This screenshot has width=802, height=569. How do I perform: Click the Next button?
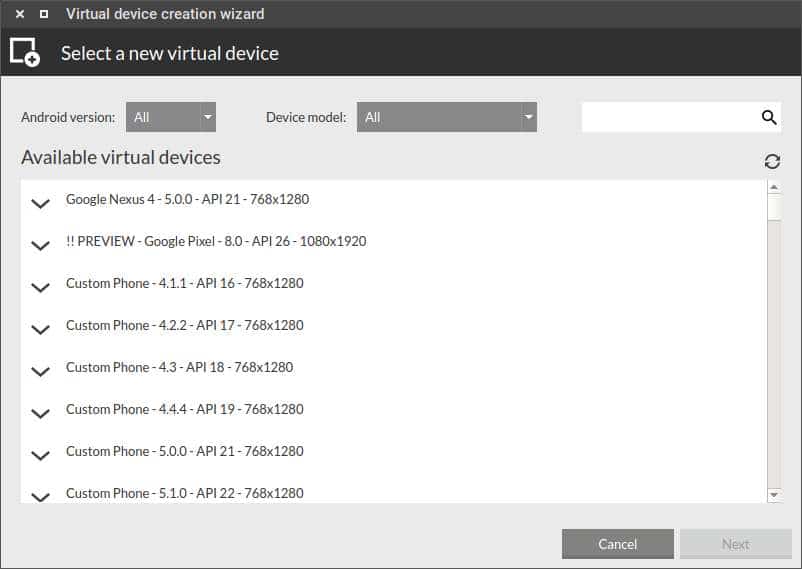(736, 544)
